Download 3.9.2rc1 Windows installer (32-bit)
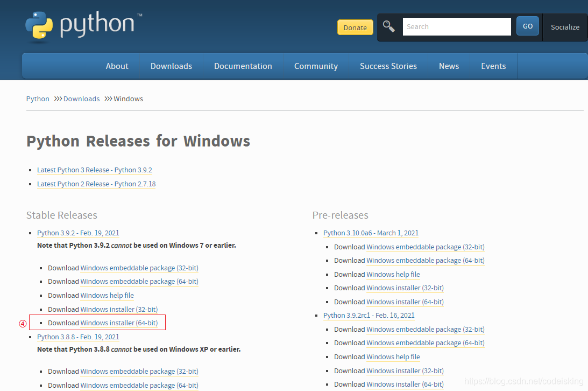 [405, 371]
